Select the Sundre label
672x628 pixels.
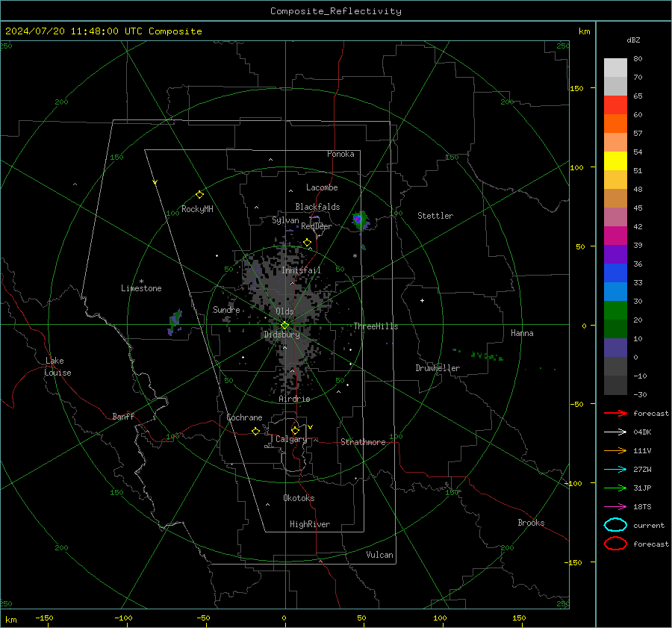(x=226, y=309)
